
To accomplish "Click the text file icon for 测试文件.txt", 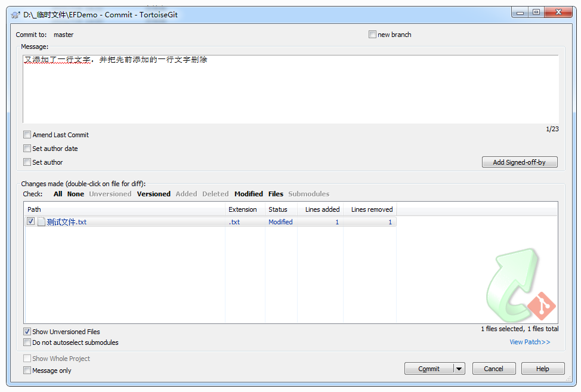I will click(41, 221).
